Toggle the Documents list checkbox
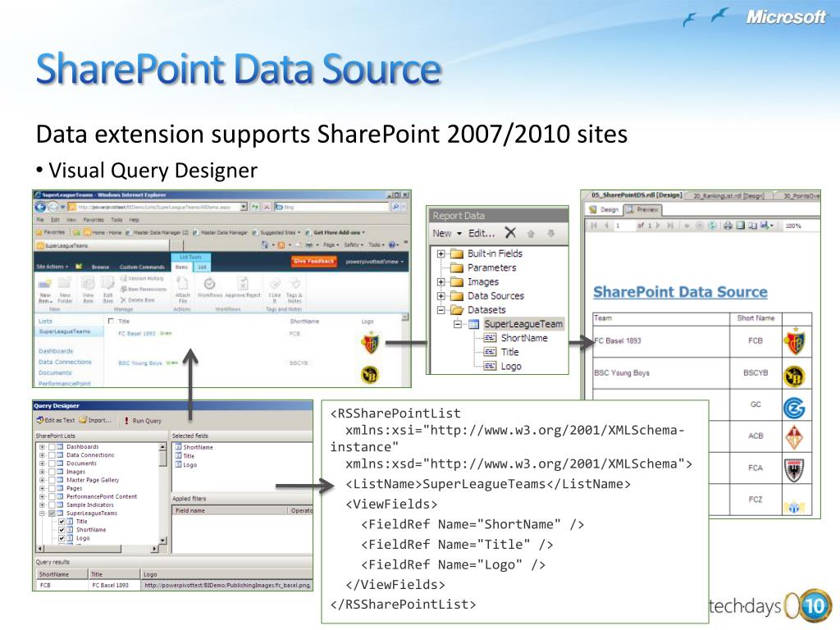 click(52, 463)
